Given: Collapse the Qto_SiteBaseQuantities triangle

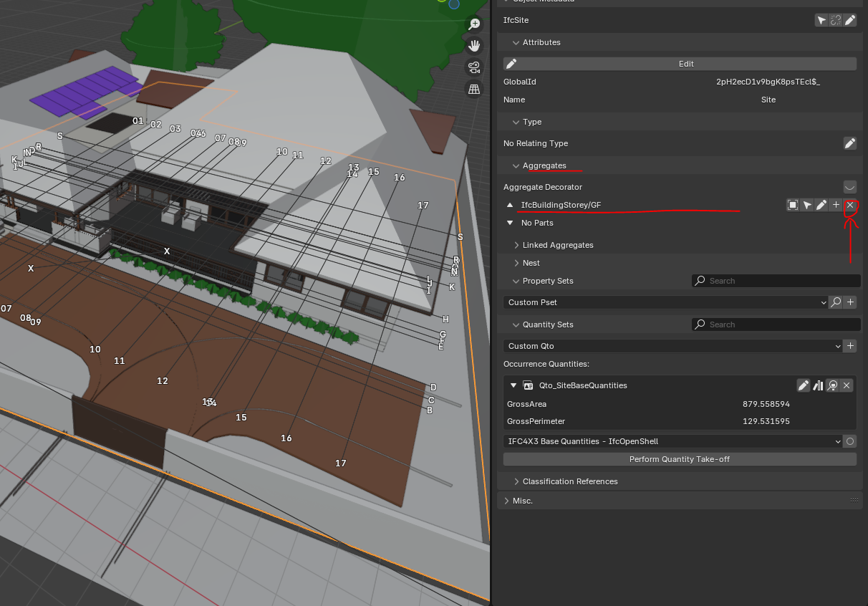Looking at the screenshot, I should (x=513, y=385).
